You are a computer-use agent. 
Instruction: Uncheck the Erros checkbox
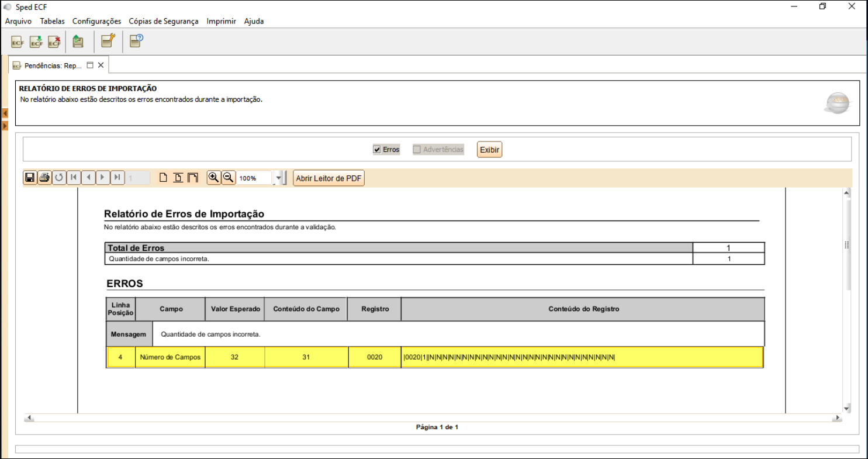coord(377,150)
